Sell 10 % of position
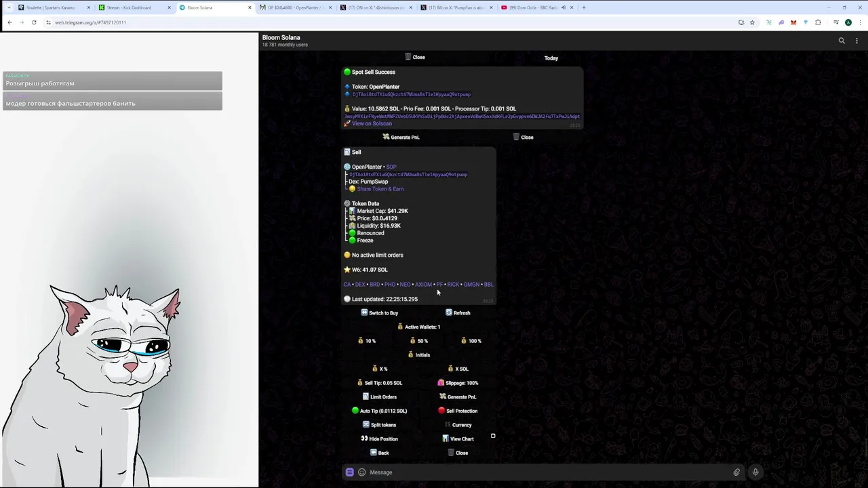This screenshot has height=488, width=868. 366,341
